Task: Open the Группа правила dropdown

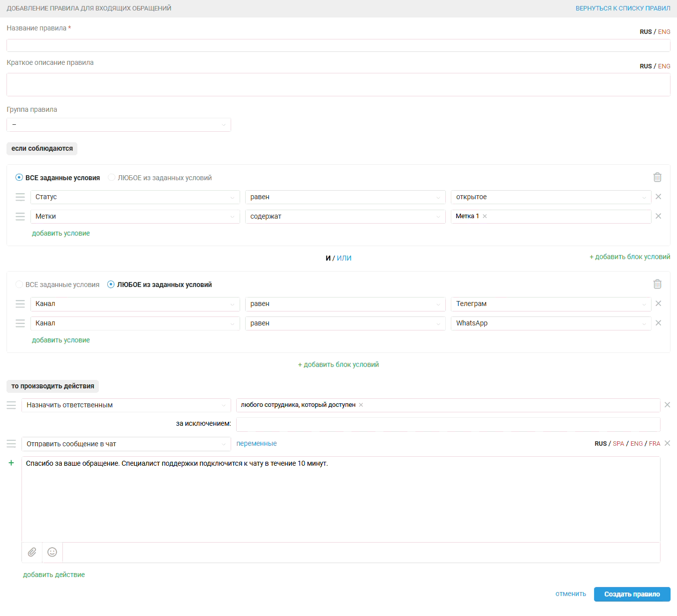Action: point(118,125)
